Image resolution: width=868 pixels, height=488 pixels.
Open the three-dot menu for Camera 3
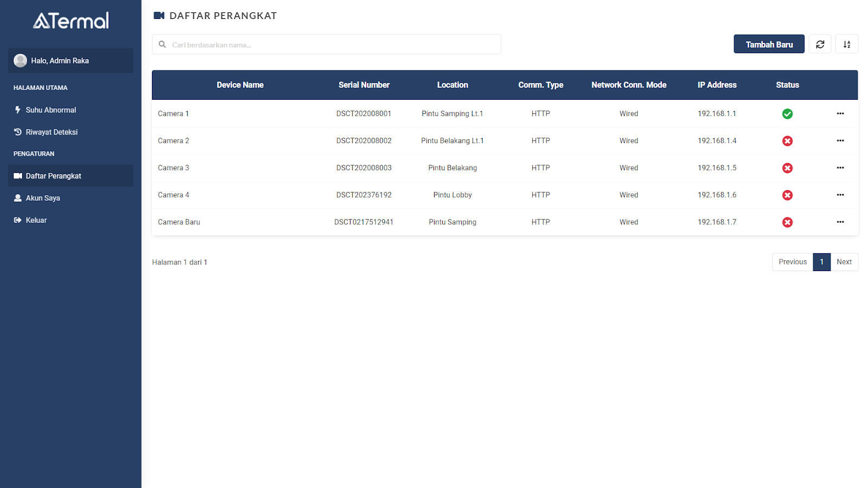(x=840, y=168)
